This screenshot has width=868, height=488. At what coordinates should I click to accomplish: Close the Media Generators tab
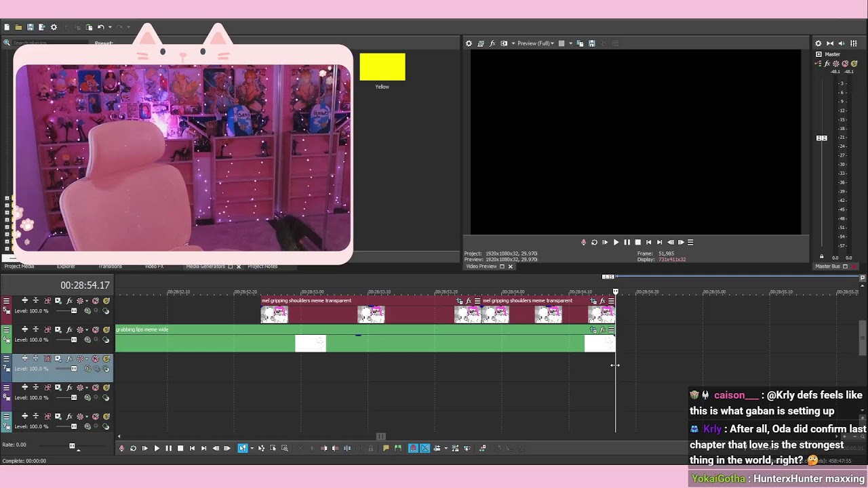point(239,266)
